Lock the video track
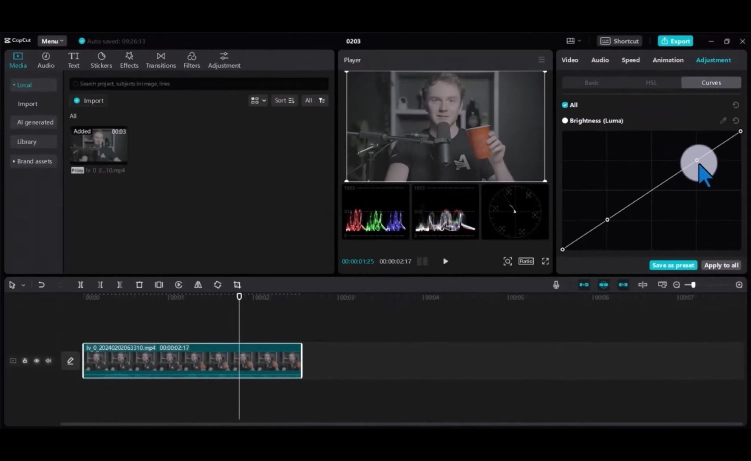The height and width of the screenshot is (461, 751). (24, 361)
